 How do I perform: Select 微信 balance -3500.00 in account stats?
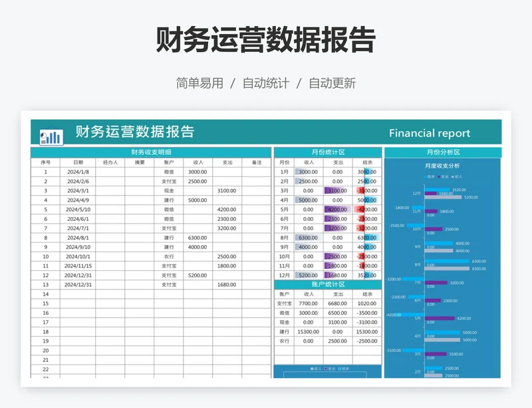tap(367, 313)
